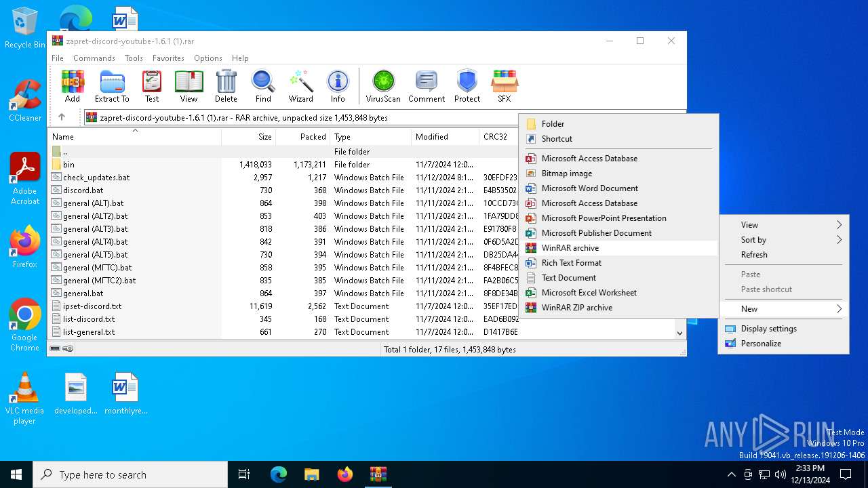The width and height of the screenshot is (868, 488).
Task: Click Edge icon in the taskbar
Action: click(279, 474)
